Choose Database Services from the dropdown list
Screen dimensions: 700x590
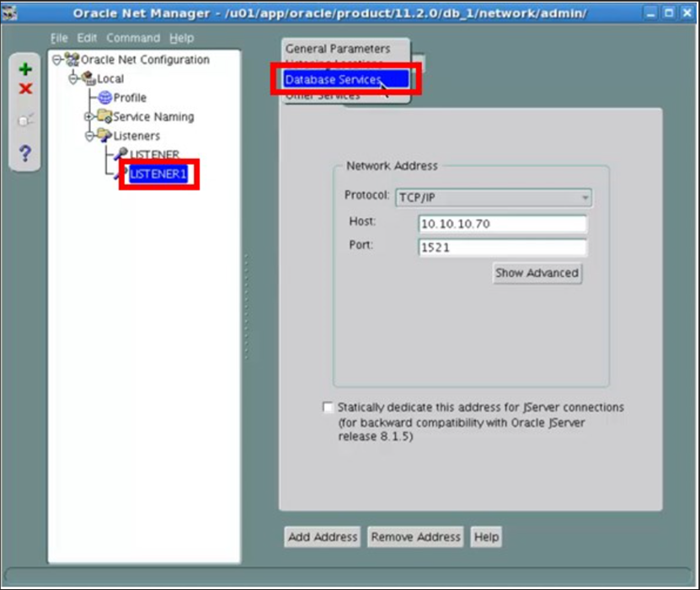pos(346,79)
